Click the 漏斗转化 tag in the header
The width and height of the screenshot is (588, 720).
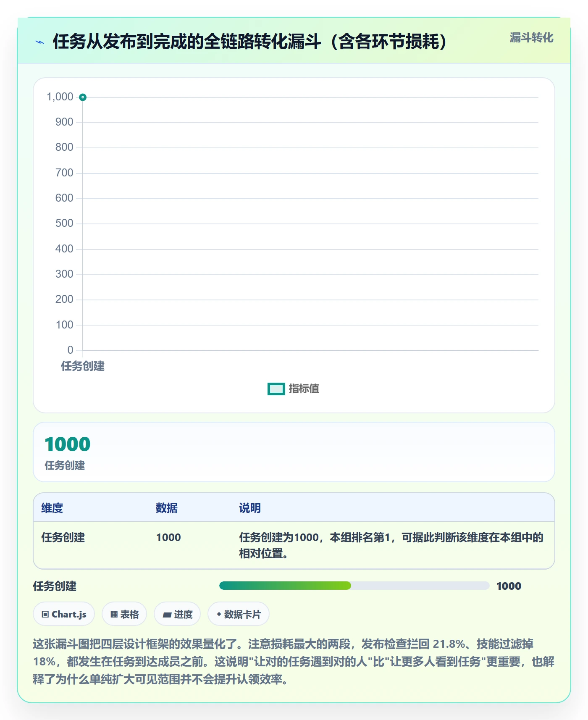click(531, 38)
